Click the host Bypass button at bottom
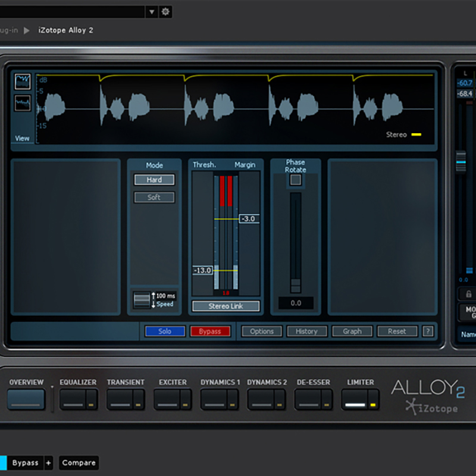 click(25, 463)
